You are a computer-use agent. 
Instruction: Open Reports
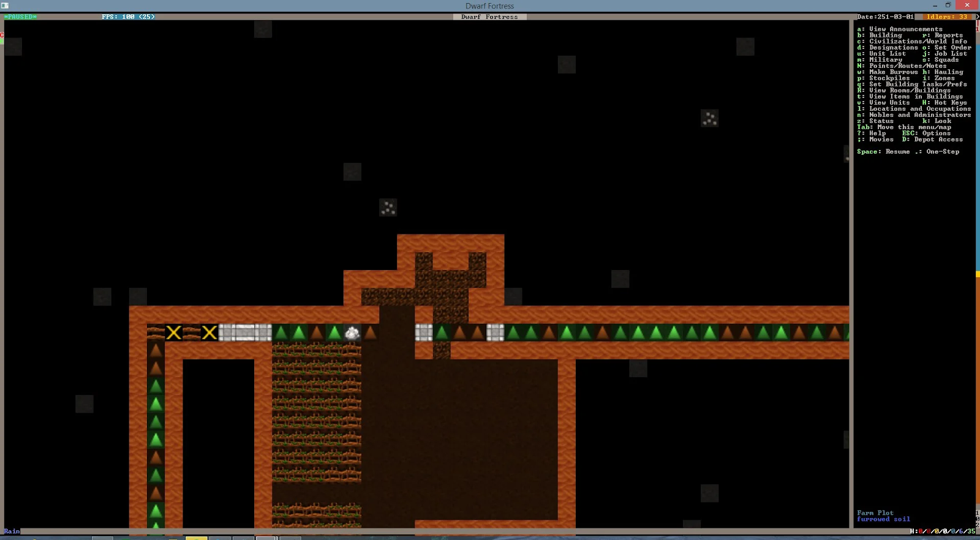[x=943, y=36]
